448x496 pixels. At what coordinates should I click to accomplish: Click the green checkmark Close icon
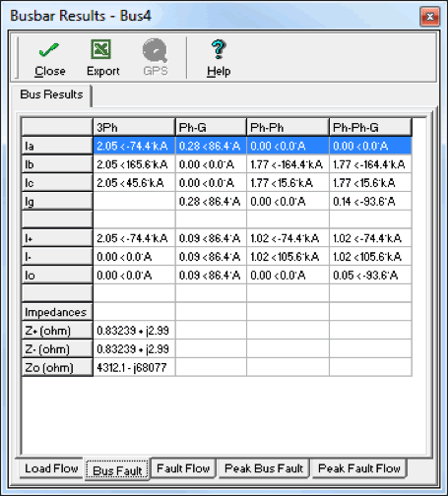tap(49, 50)
